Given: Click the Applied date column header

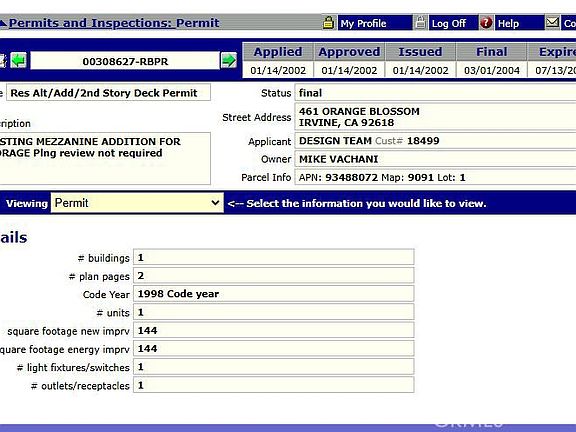Looking at the screenshot, I should (278, 52).
